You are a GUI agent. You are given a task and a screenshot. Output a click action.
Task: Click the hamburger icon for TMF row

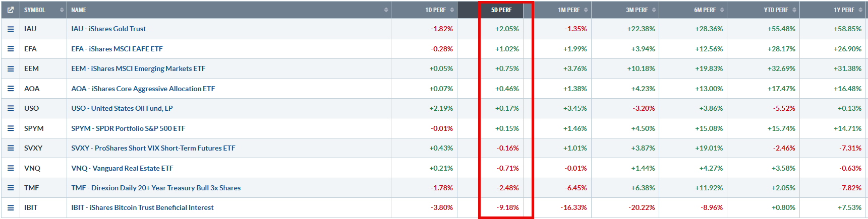tap(11, 188)
